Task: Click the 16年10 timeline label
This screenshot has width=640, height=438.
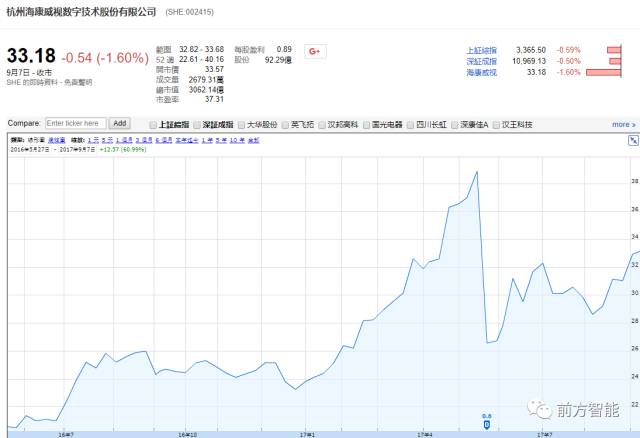Action: click(x=188, y=435)
